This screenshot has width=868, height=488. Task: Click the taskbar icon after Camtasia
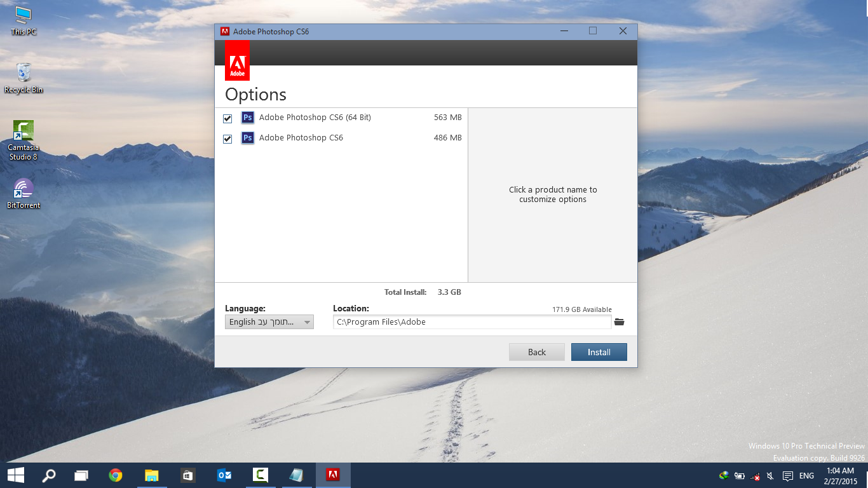(296, 475)
